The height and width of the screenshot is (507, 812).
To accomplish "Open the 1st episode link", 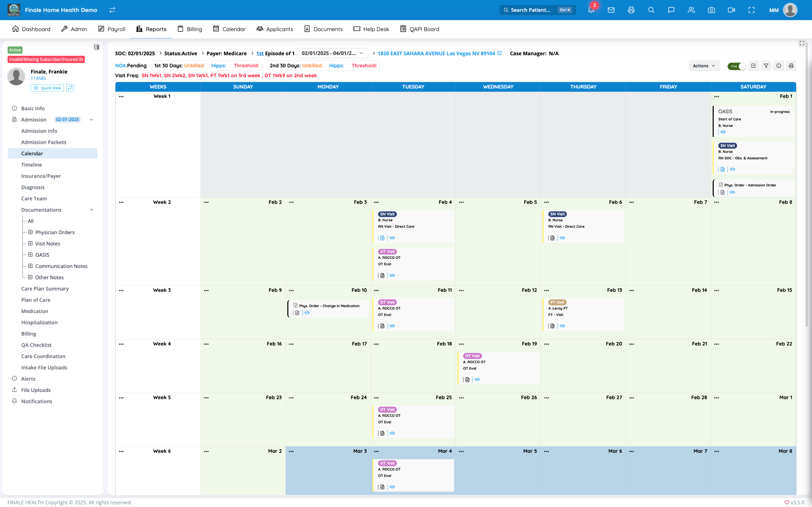I will [x=260, y=53].
